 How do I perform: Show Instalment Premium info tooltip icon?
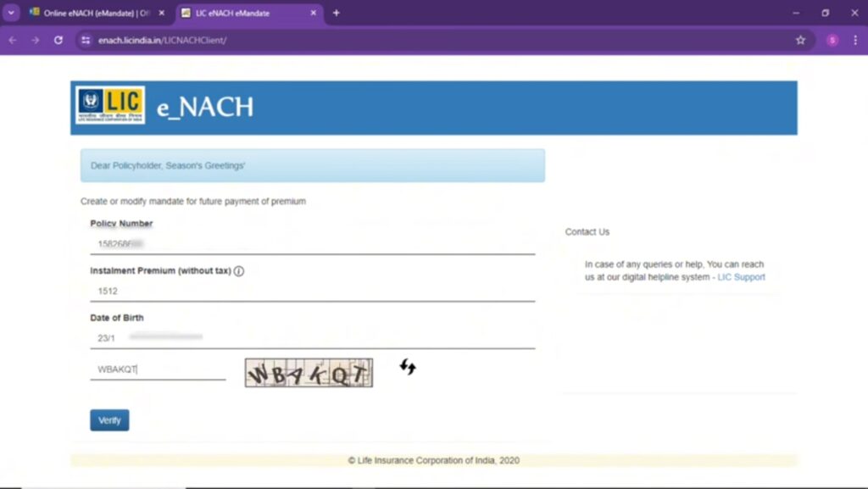pos(238,271)
